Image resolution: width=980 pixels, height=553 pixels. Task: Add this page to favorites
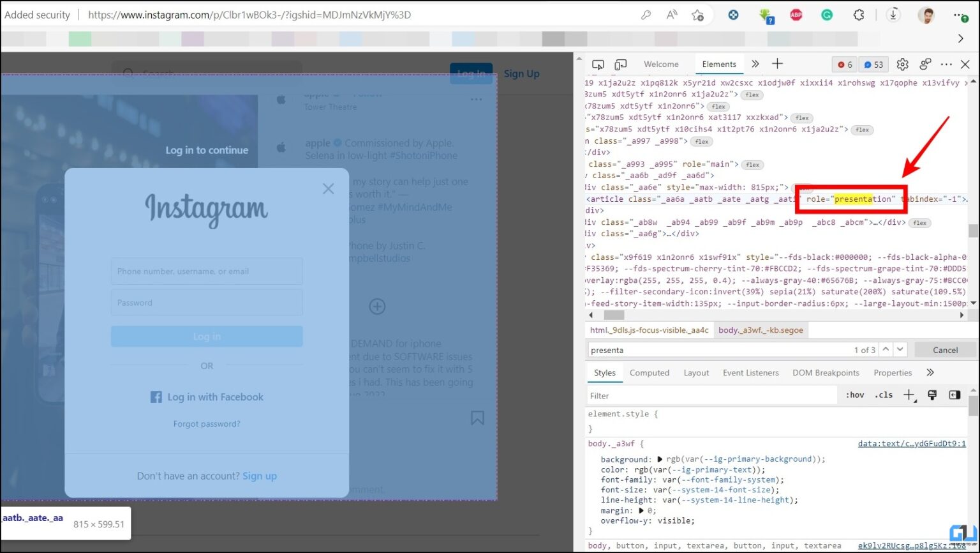698,15
